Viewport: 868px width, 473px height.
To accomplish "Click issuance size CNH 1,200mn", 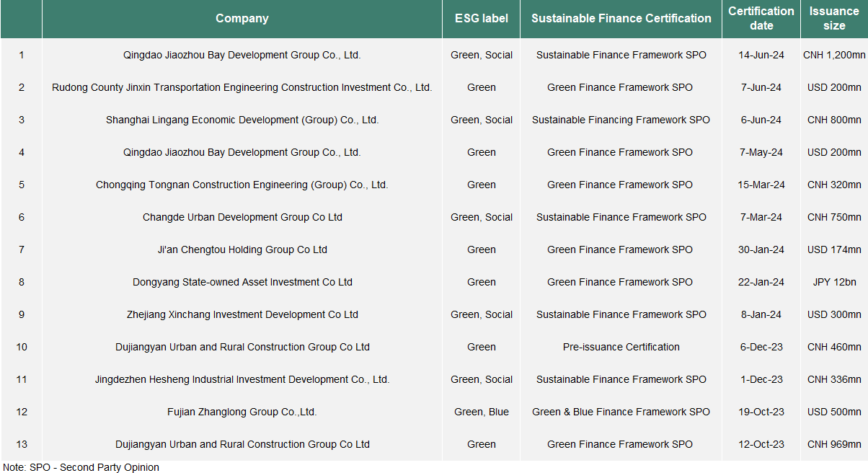I will pyautogui.click(x=834, y=55).
